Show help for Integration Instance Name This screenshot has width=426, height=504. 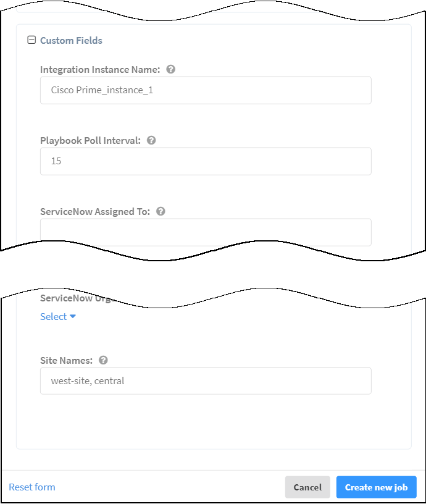coord(171,69)
